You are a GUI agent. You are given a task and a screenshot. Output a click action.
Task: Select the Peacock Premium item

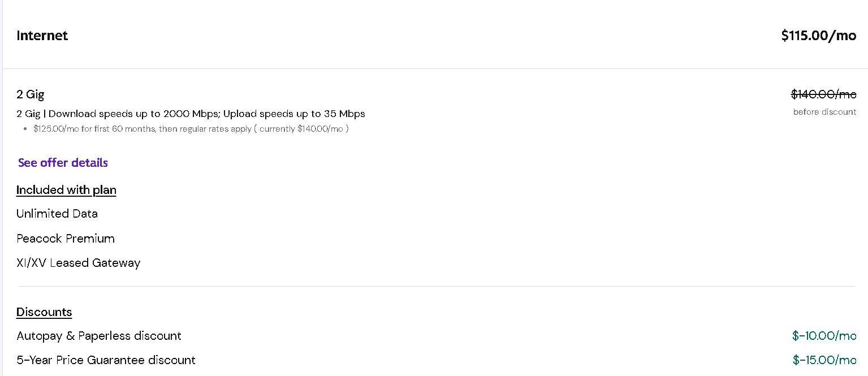tap(66, 239)
